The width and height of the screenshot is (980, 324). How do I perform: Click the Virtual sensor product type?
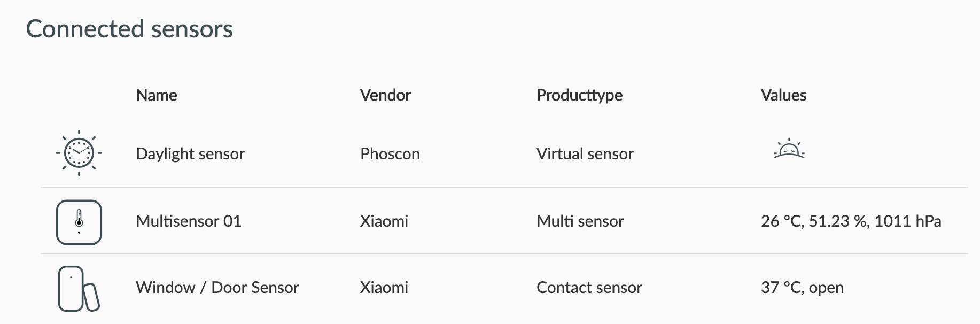(585, 154)
